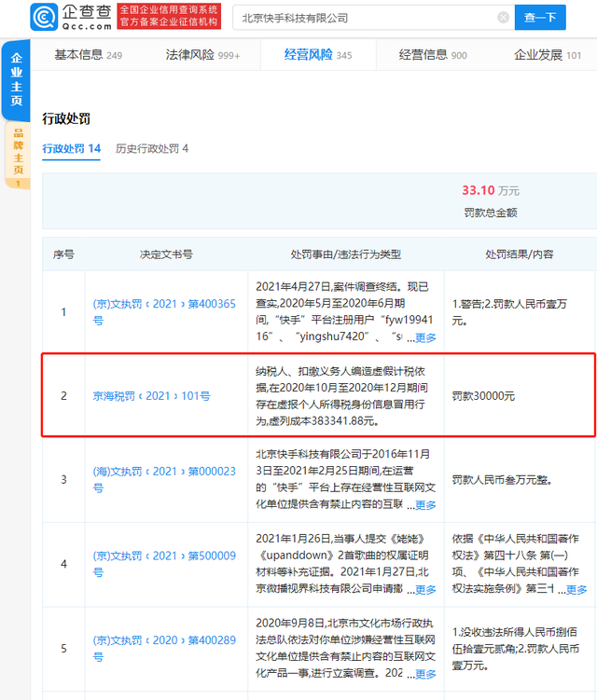
Task: Click the 处罚事由/违法行为类型 column header
Action: [x=346, y=254]
